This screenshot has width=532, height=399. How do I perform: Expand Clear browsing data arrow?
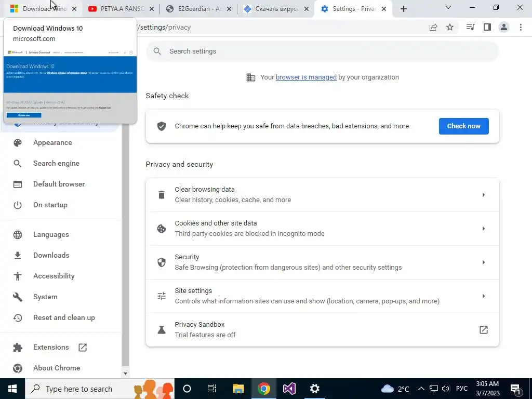(x=484, y=195)
